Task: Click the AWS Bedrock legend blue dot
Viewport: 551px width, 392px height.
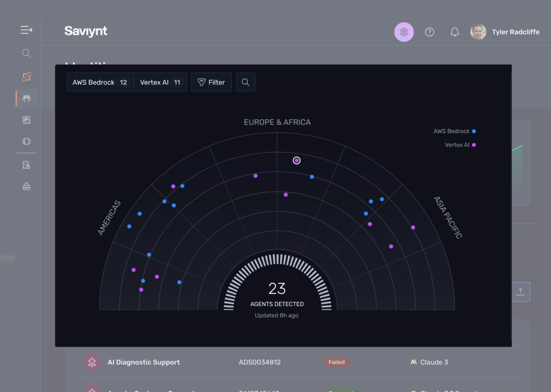Action: pos(474,131)
